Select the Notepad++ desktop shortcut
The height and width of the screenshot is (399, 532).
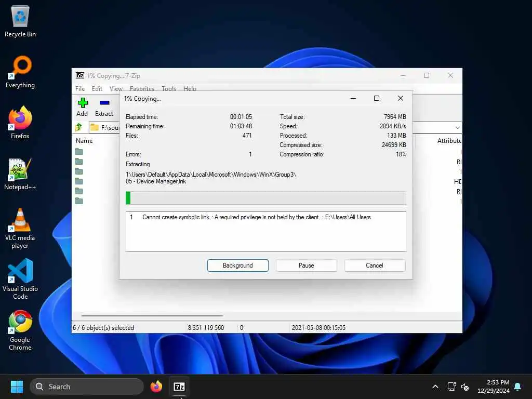click(20, 174)
